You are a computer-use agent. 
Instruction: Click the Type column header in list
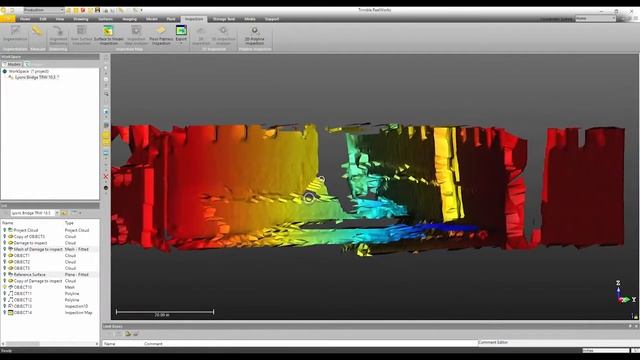tap(69, 223)
